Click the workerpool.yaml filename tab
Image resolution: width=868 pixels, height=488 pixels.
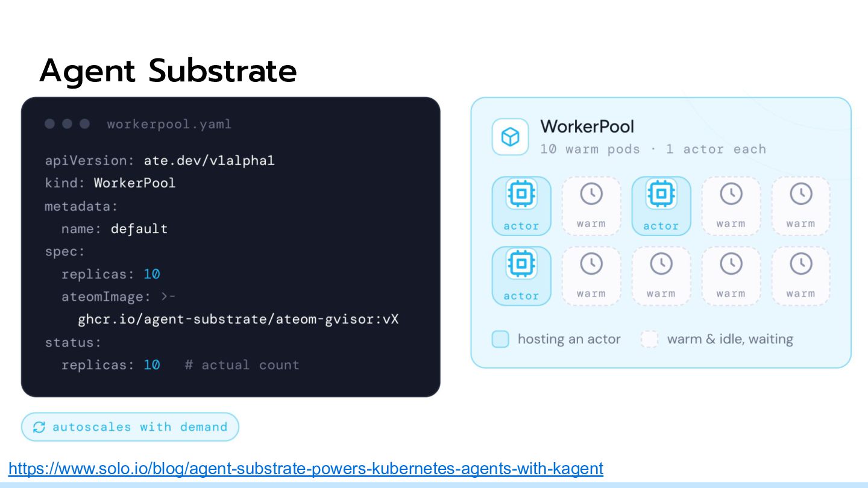(x=169, y=125)
